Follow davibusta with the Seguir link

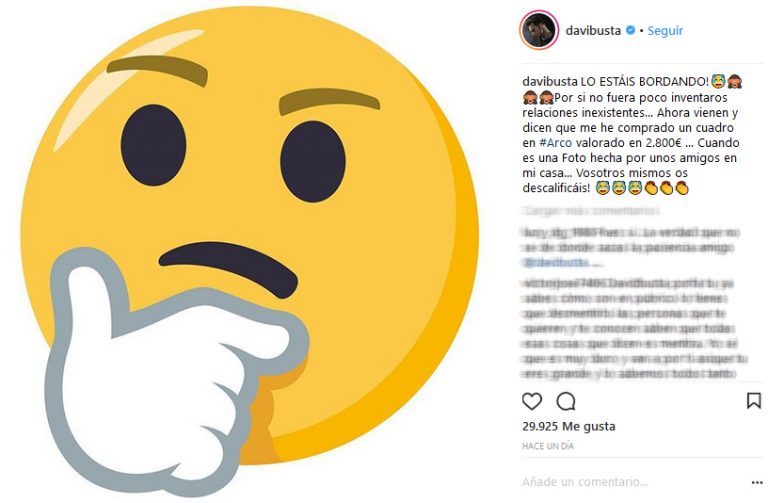pos(665,30)
